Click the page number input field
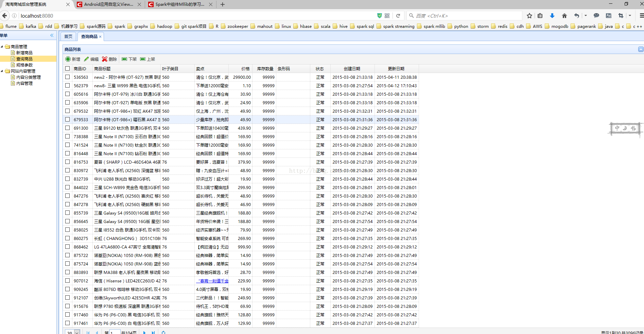 [x=115, y=332]
